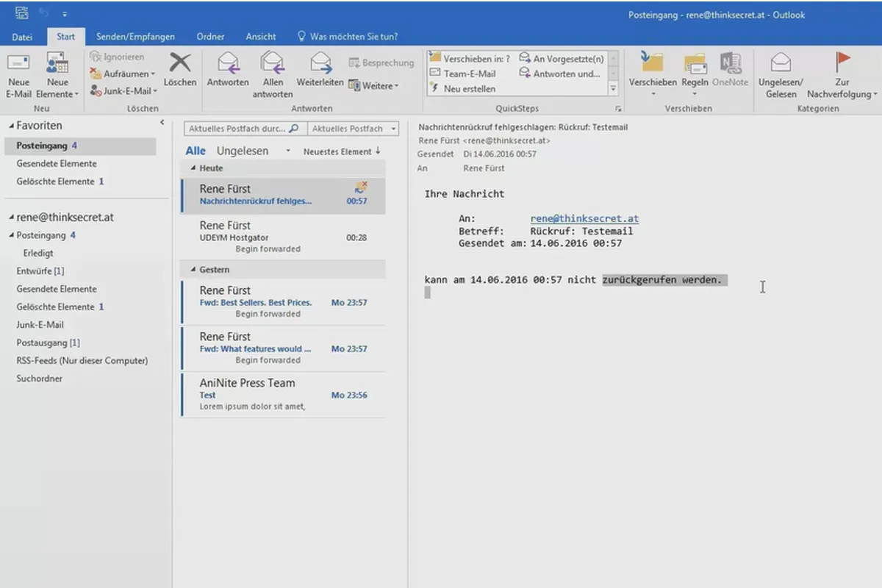The width and height of the screenshot is (882, 588).
Task: Open the Ansicht ribbon tab
Action: pyautogui.click(x=261, y=37)
